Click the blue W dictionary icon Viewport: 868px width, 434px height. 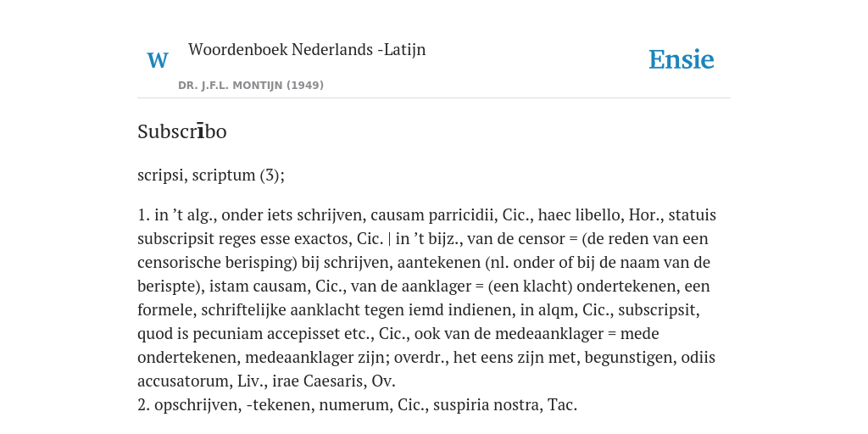(158, 60)
